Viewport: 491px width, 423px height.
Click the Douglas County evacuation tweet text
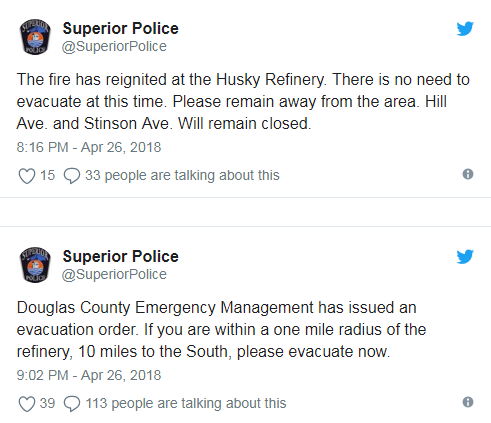221,329
